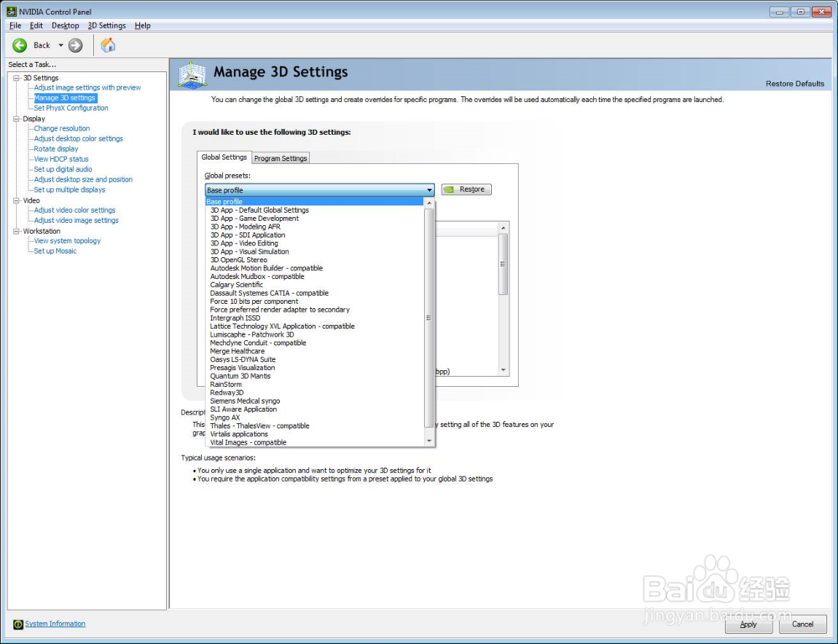Open Adjust desktop color settings
Screen dimensions: 838x644
tap(78, 139)
